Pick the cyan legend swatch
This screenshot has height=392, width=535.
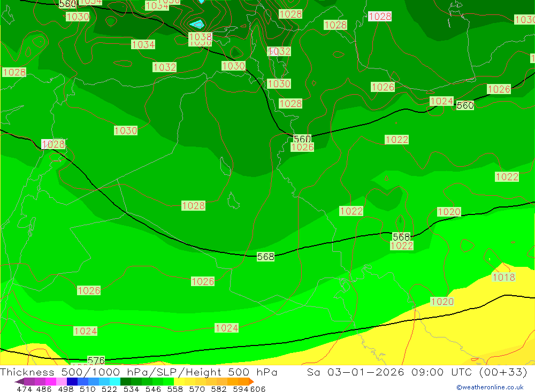tap(115, 381)
